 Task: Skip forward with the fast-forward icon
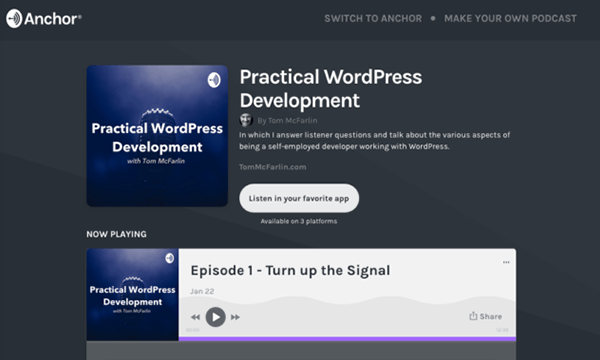235,317
